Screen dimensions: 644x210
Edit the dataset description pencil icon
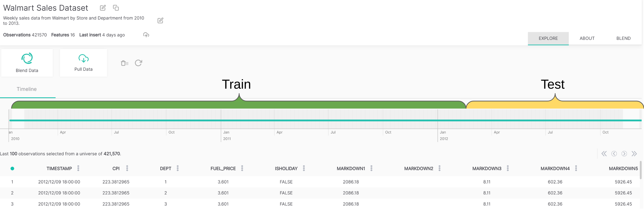pyautogui.click(x=160, y=20)
